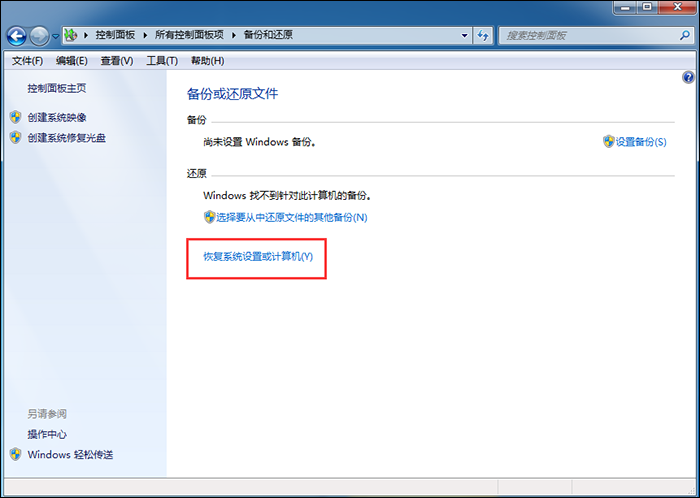Click shield icon beside Windows 轻松传送
The width and height of the screenshot is (700, 498).
[16, 454]
